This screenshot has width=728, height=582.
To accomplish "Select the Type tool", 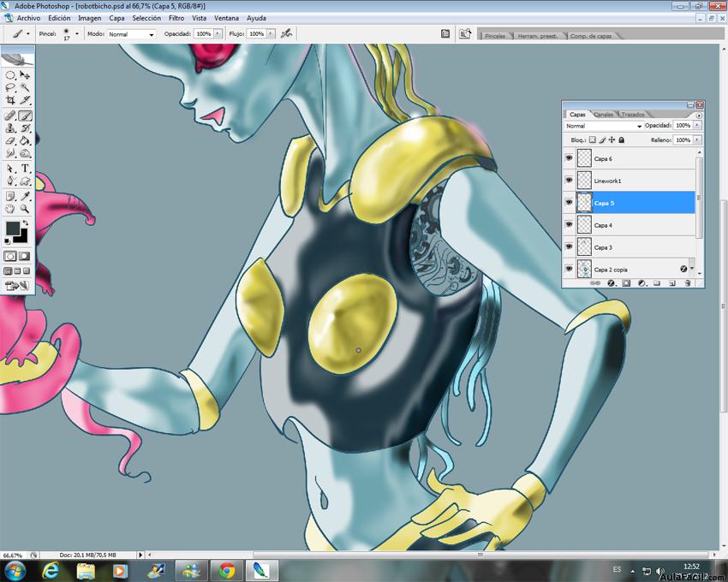I will tap(25, 169).
